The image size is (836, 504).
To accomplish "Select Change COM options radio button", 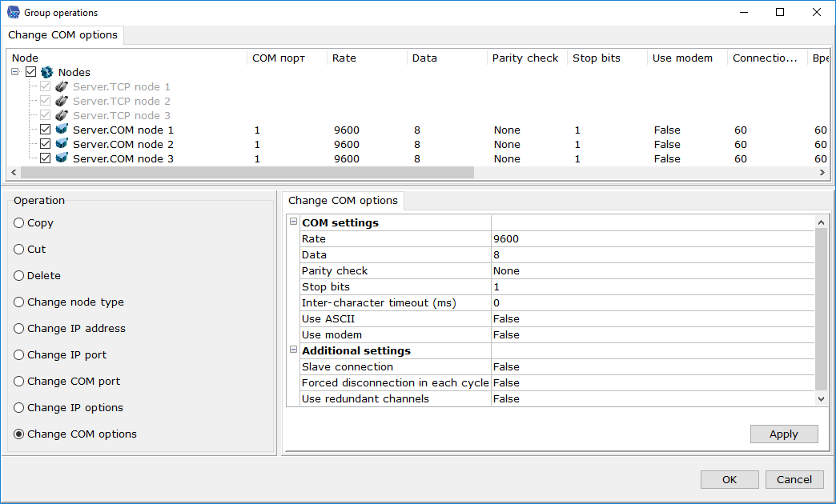I will click(19, 434).
